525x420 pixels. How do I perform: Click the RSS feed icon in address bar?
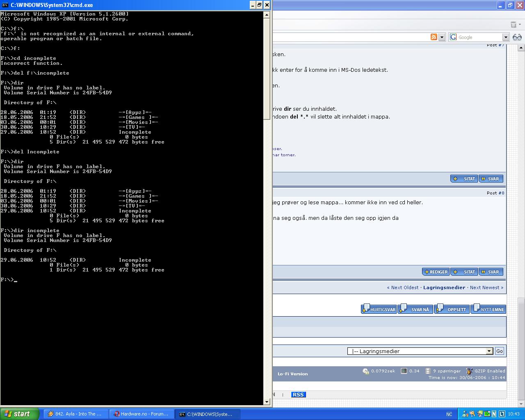(434, 37)
